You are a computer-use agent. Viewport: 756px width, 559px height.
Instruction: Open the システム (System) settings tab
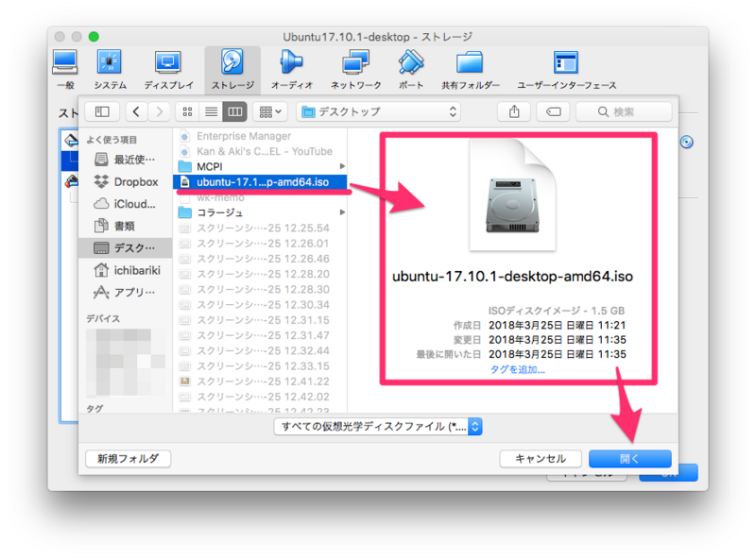click(x=110, y=69)
